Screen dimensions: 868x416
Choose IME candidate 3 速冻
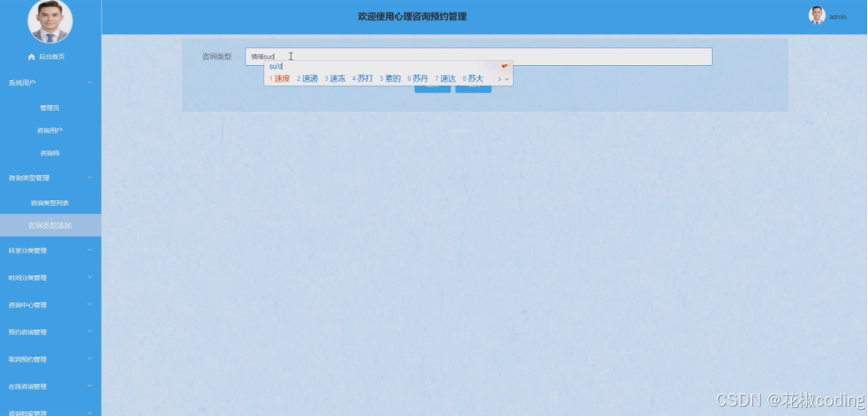click(x=335, y=78)
